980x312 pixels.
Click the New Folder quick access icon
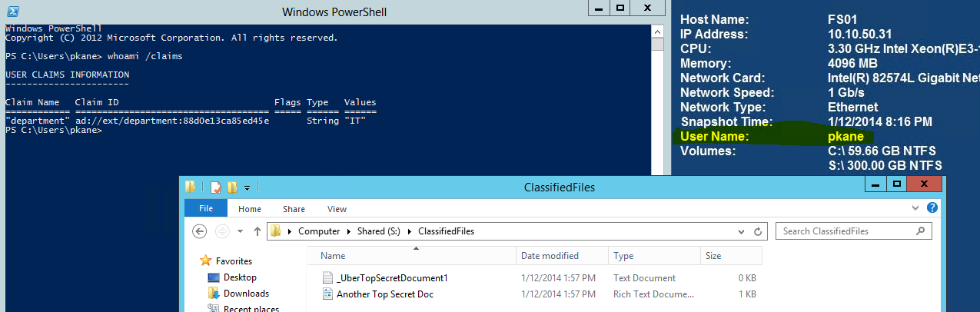click(x=232, y=188)
